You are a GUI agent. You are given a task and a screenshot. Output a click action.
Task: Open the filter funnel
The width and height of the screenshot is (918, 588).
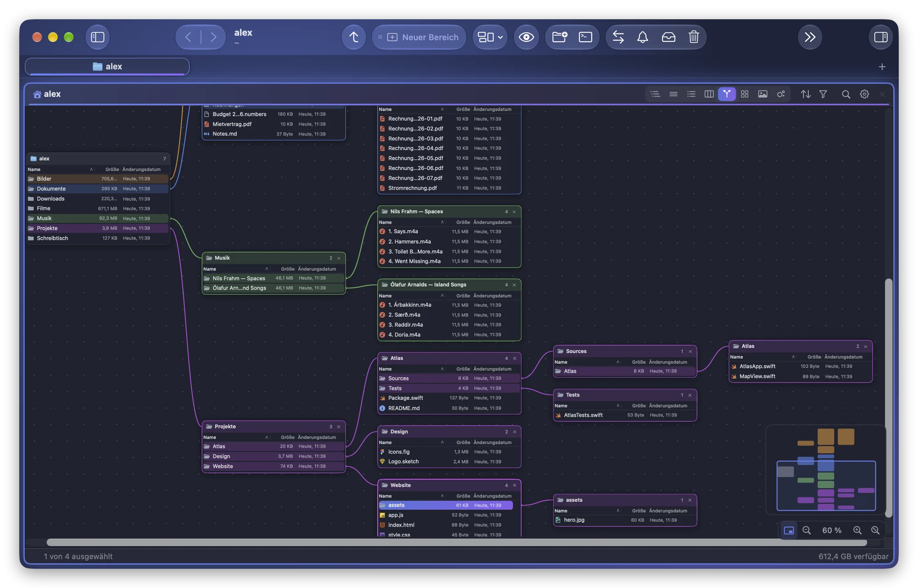[x=823, y=94]
